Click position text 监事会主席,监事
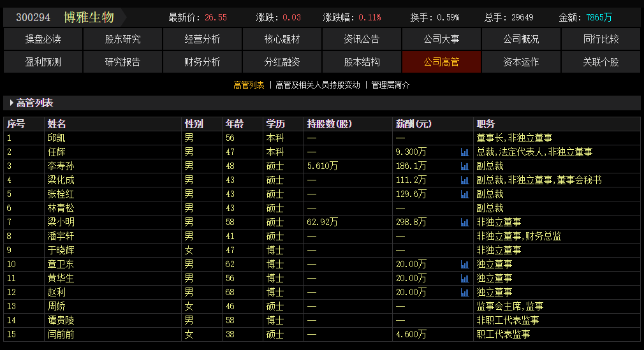Image resolution: width=644 pixels, height=350 pixels. pyautogui.click(x=510, y=306)
